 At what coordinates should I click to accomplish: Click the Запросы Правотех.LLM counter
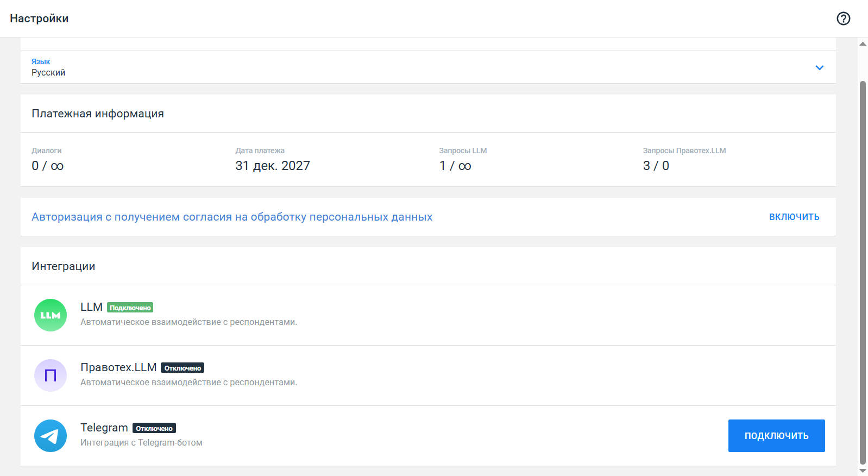tap(656, 166)
